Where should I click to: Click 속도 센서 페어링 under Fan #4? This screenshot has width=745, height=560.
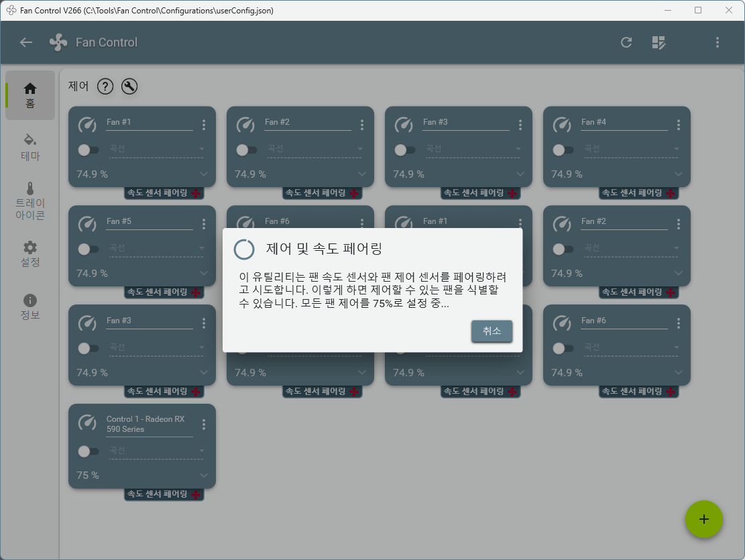(x=638, y=193)
